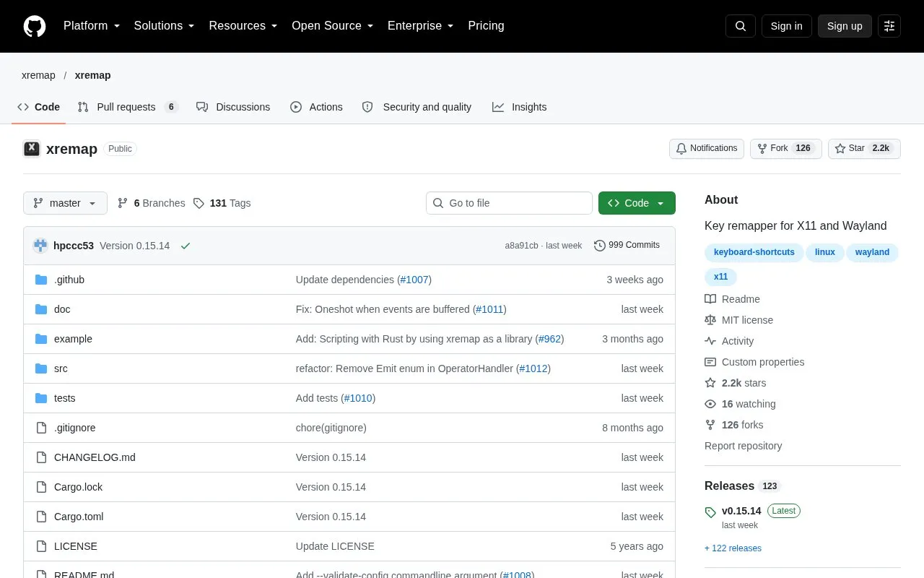Open the 131 Tags link
Image resolution: width=924 pixels, height=578 pixels.
(x=222, y=203)
